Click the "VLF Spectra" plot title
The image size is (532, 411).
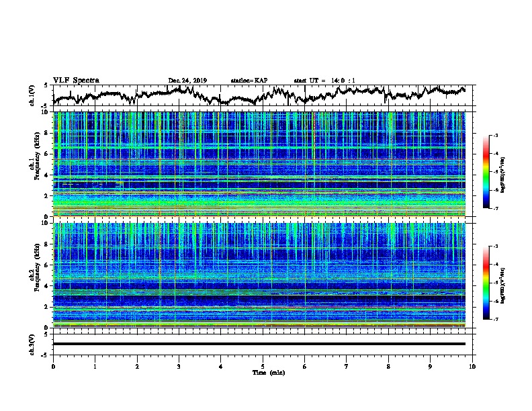click(x=76, y=81)
